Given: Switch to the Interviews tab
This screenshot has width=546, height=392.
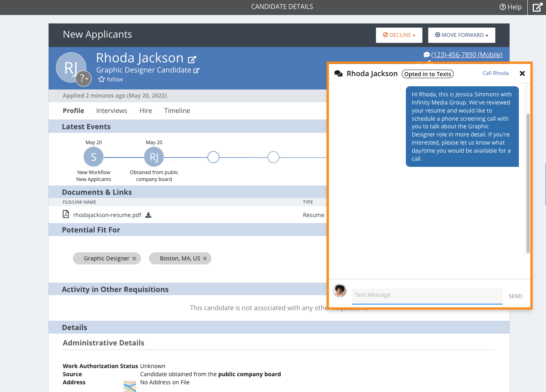Looking at the screenshot, I should pos(111,111).
